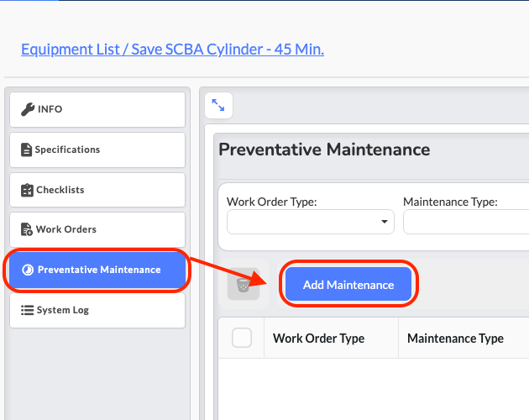Expand panel with the arrows icon
The height and width of the screenshot is (420, 529).
click(218, 105)
